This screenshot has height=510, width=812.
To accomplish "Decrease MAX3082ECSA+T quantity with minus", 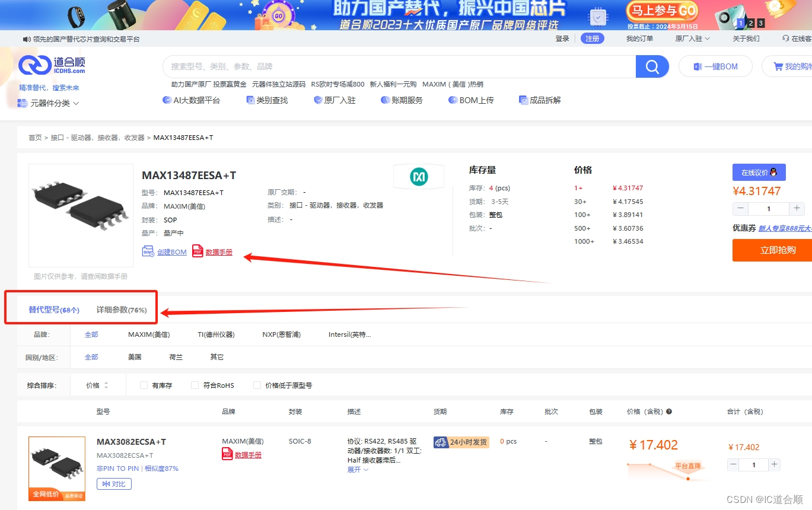I will [734, 465].
